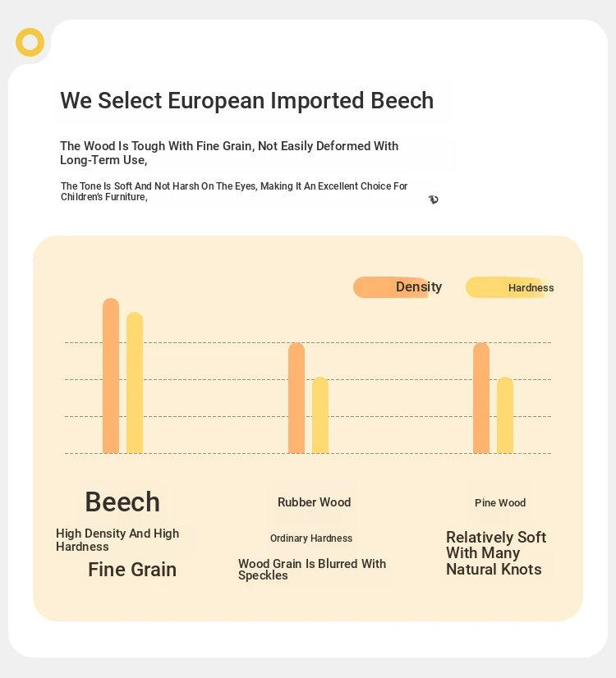Viewport: 616px width, 678px height.
Task: Click the Ordinary Hardness caption
Action: tap(311, 538)
